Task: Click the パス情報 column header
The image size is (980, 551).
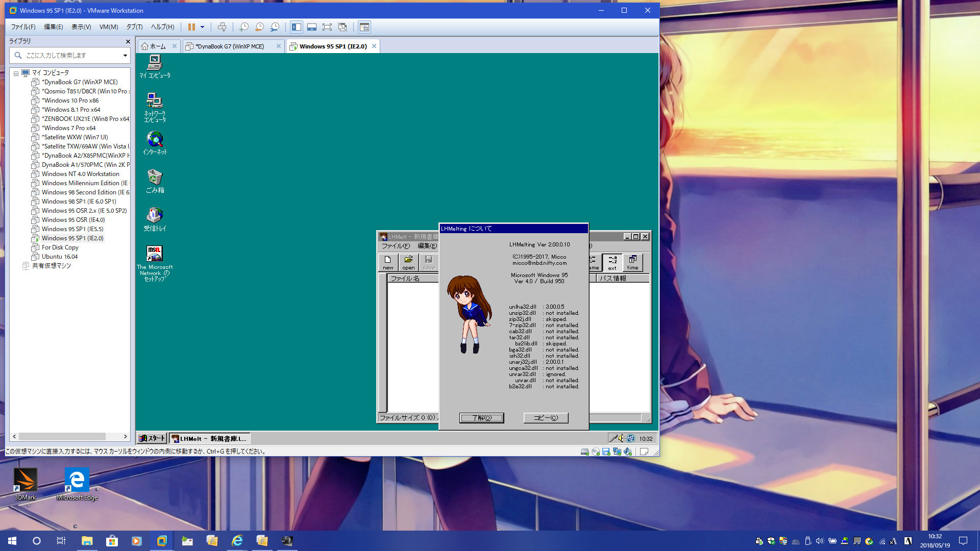Action: (623, 279)
